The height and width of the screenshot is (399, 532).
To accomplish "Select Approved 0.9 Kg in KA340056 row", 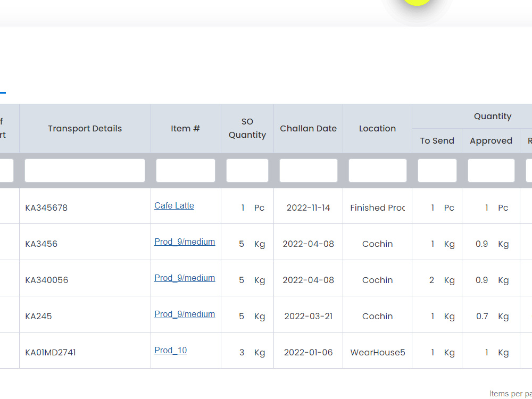I will click(x=492, y=280).
